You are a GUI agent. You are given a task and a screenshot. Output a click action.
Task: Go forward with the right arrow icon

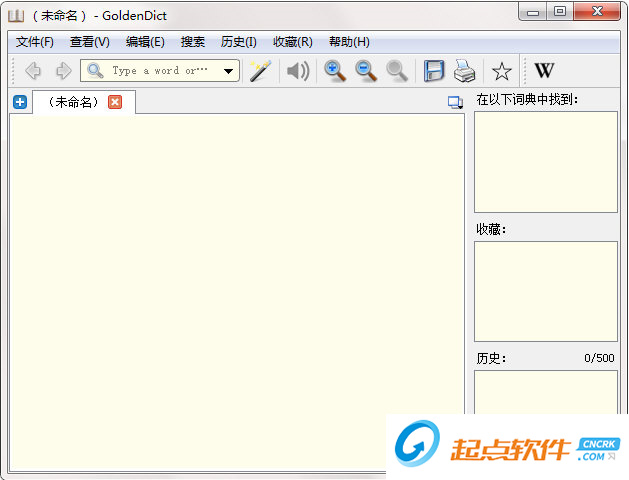(x=63, y=71)
